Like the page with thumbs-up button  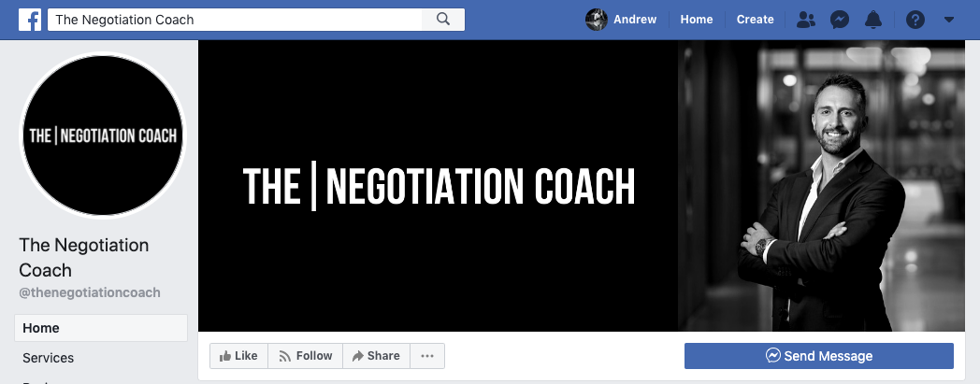(238, 356)
